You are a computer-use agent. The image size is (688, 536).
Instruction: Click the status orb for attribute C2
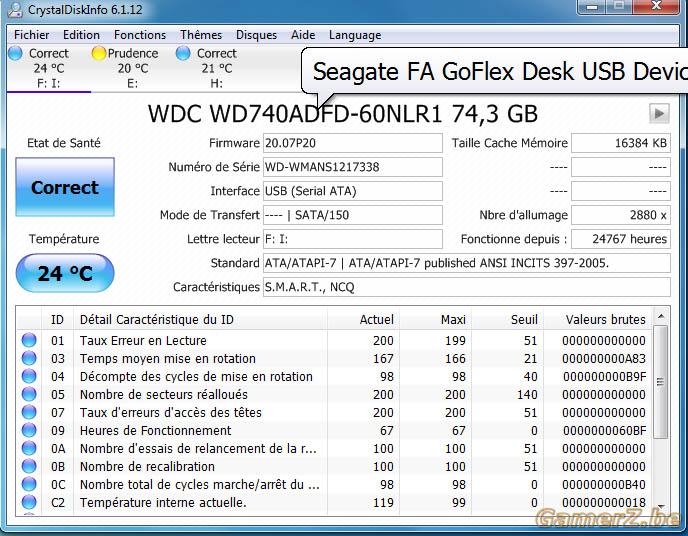click(29, 502)
